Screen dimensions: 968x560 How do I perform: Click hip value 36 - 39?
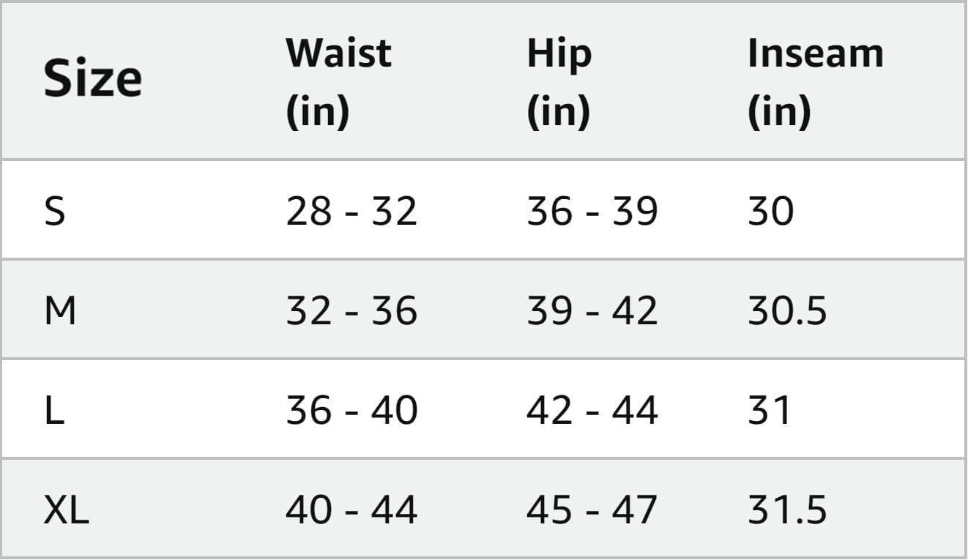592,211
